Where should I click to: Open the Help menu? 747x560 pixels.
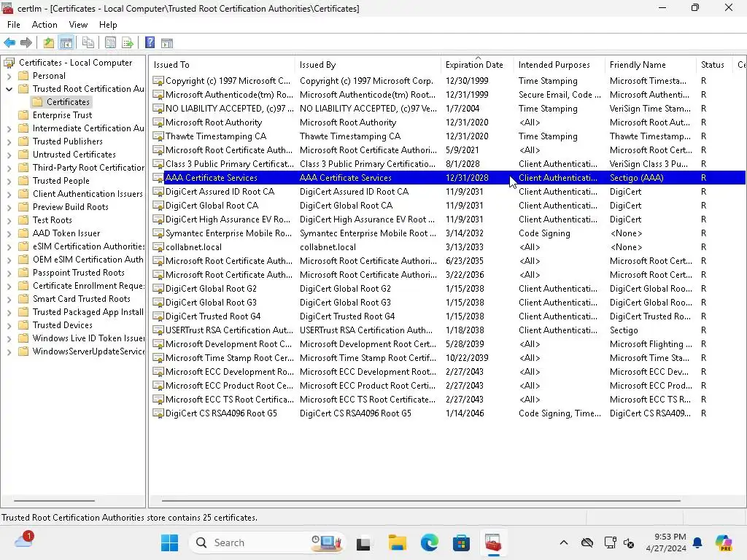[x=108, y=25]
